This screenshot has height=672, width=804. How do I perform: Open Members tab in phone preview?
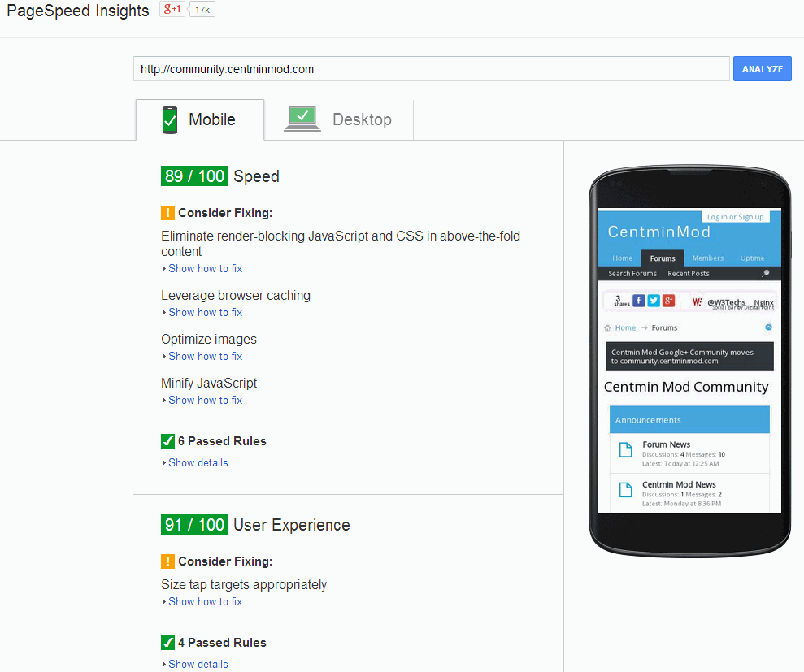click(x=707, y=258)
